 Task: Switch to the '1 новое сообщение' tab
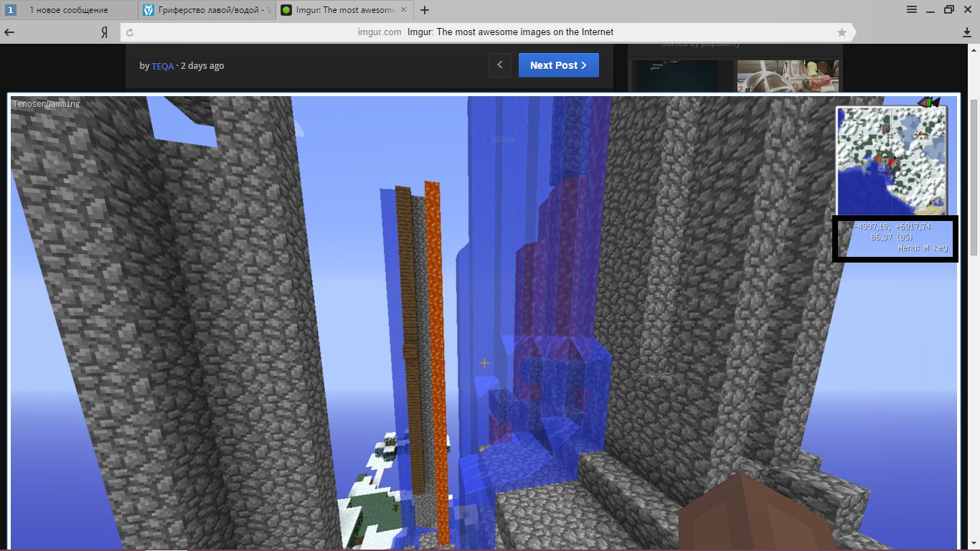click(70, 10)
